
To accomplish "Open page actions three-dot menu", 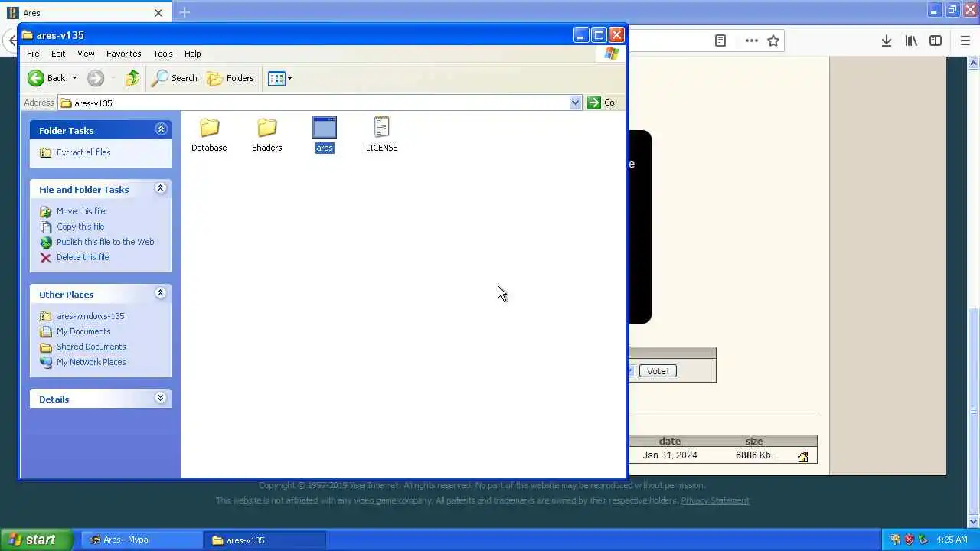I will 752,41.
